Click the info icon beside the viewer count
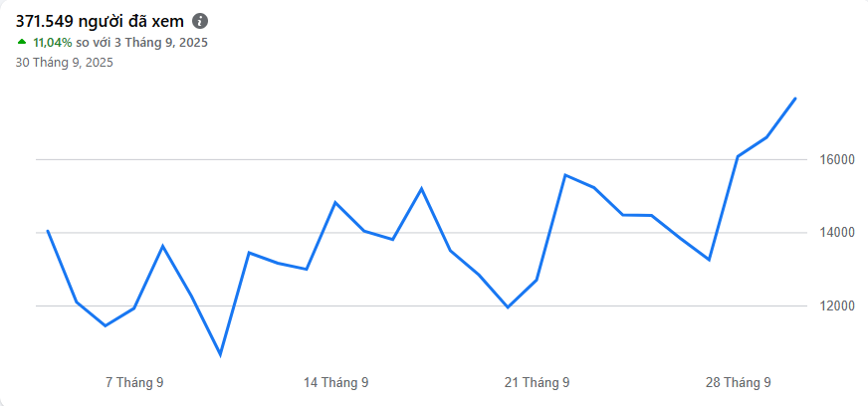The height and width of the screenshot is (406, 868). click(200, 21)
